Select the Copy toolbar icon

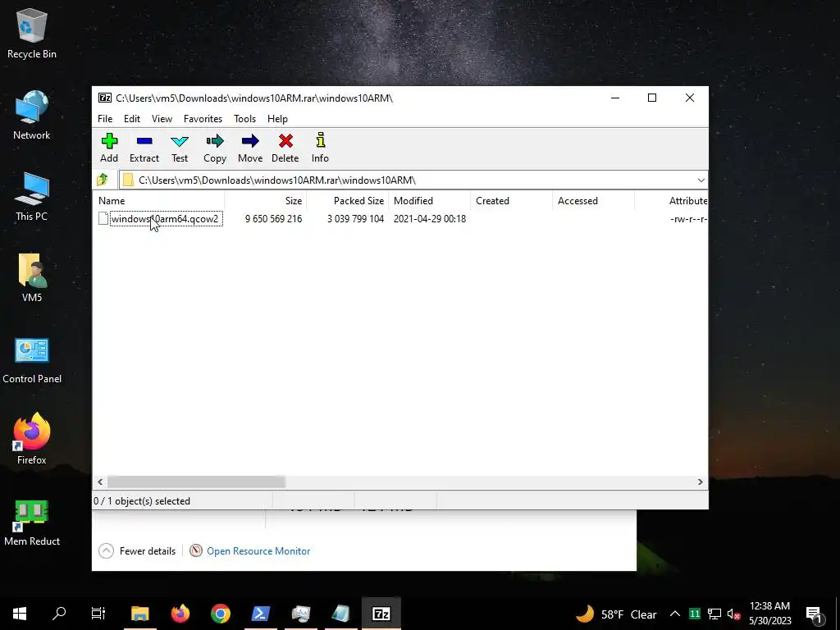(x=215, y=148)
